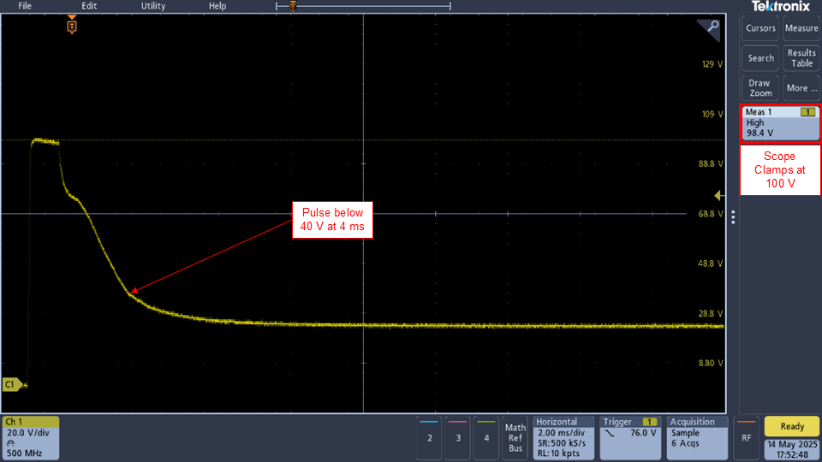The height and width of the screenshot is (462, 822).
Task: Click the Meas 1 source badge
Action: click(x=806, y=113)
